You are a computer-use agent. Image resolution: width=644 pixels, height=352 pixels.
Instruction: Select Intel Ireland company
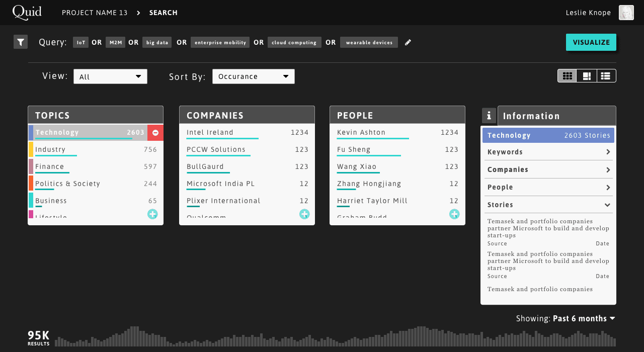[x=247, y=133]
